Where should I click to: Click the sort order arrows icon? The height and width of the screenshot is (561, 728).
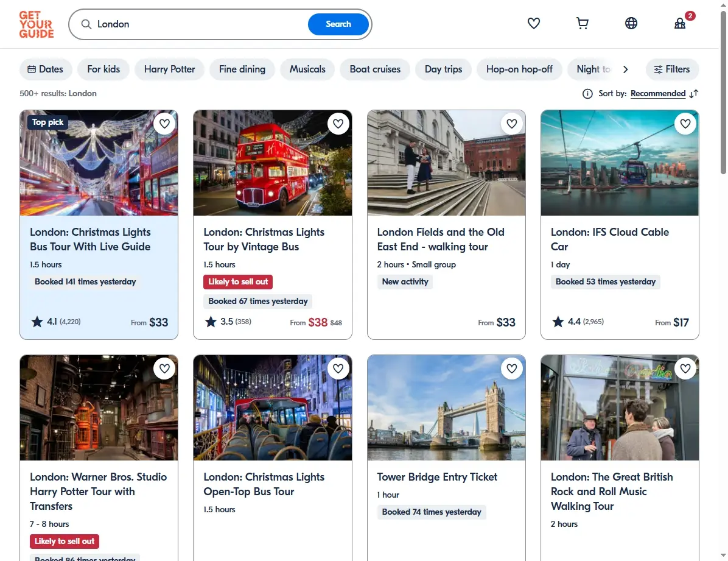coord(694,94)
